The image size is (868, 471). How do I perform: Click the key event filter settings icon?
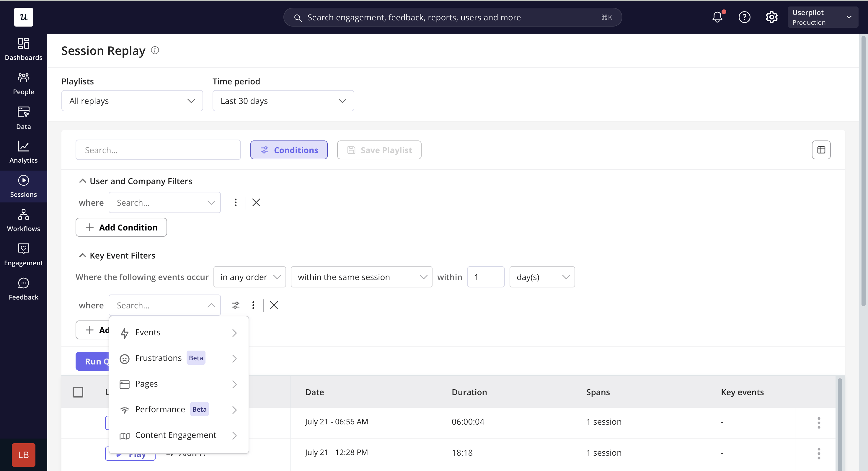[x=236, y=305]
